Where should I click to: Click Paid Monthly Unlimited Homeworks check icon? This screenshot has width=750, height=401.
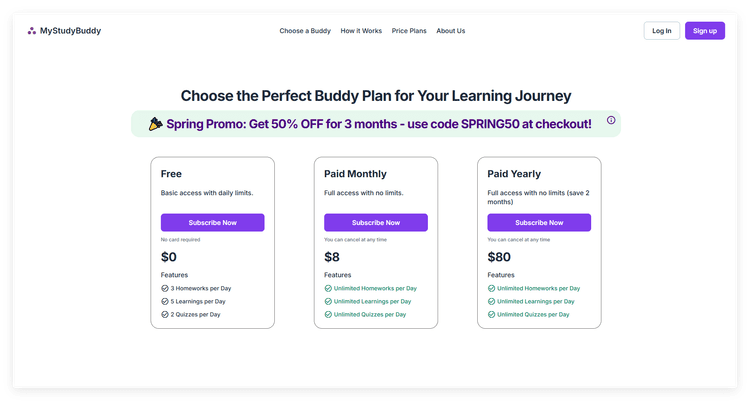click(328, 289)
